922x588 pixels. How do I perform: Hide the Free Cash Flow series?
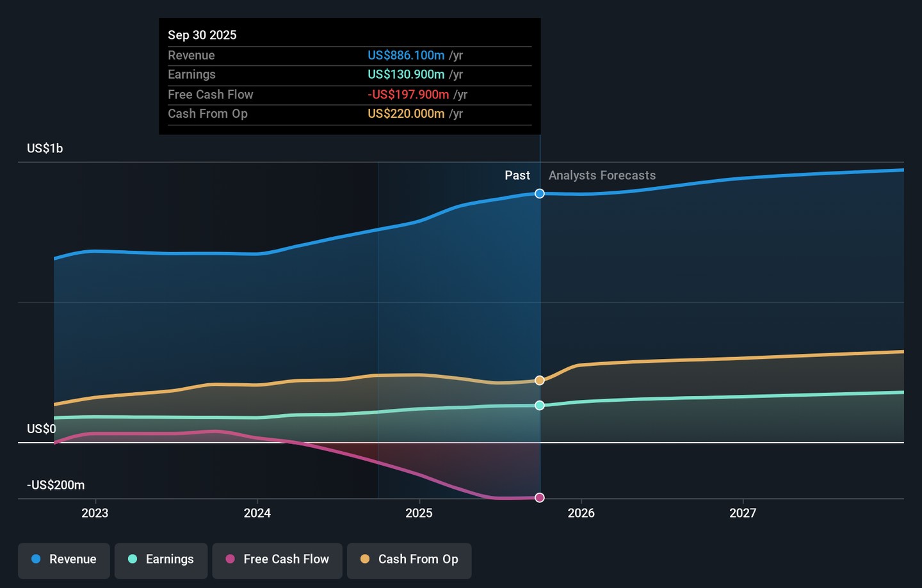coord(277,560)
